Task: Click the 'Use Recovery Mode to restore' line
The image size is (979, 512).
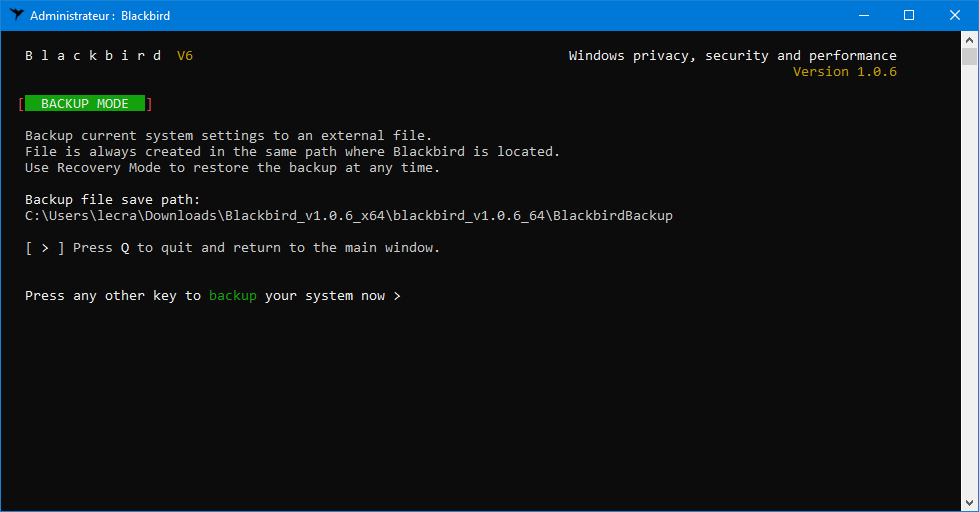Action: pos(232,167)
